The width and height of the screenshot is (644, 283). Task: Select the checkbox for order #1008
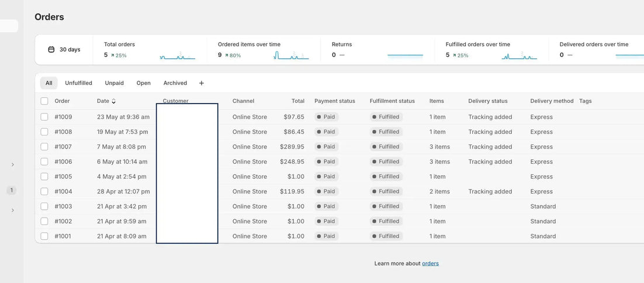(44, 132)
